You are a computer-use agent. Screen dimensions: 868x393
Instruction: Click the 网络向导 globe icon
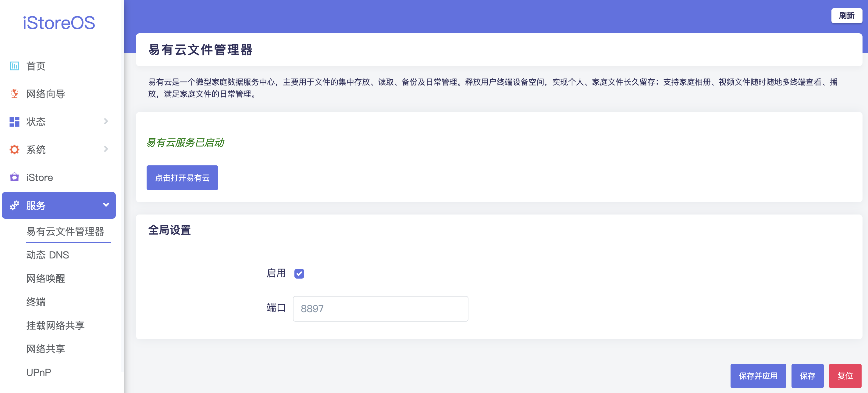click(15, 94)
